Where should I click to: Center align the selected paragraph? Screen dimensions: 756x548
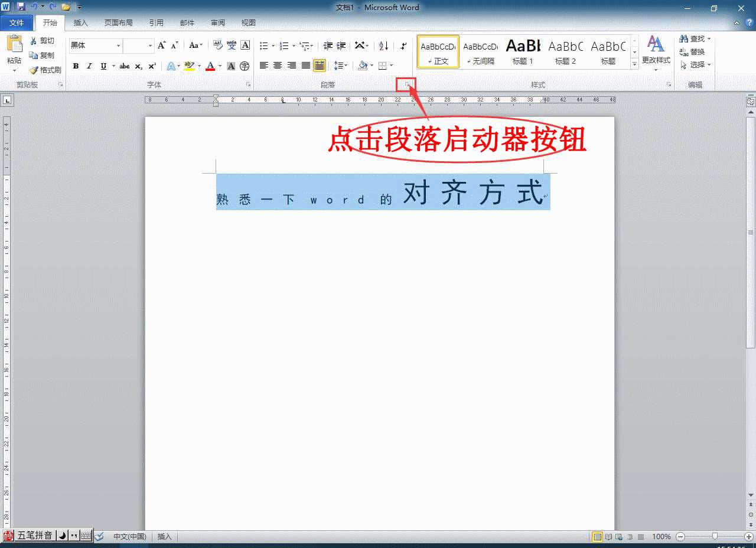tap(278, 66)
